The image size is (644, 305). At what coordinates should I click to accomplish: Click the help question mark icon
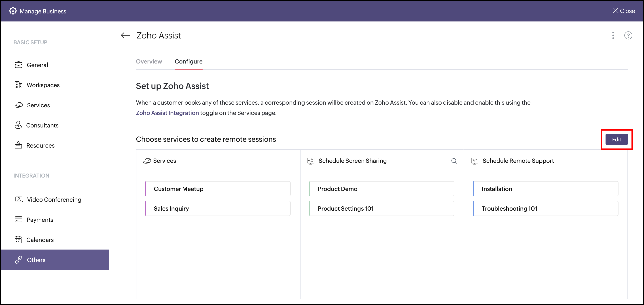click(x=628, y=35)
